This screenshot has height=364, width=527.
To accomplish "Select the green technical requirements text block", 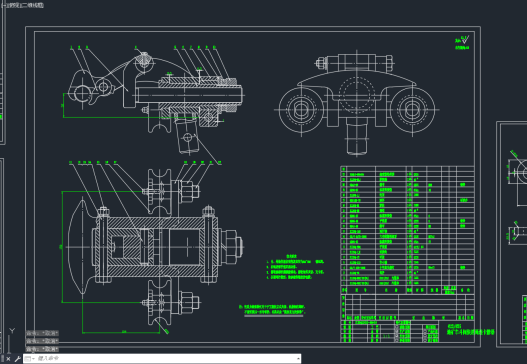I will 295,267.
